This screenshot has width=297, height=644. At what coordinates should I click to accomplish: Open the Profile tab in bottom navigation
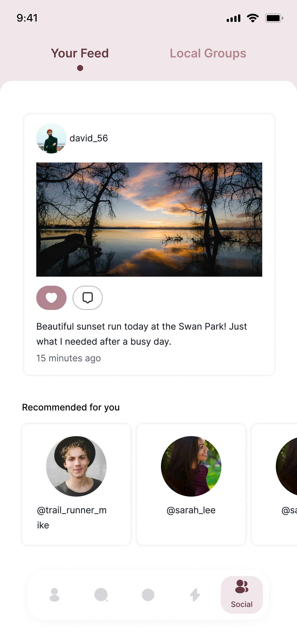coord(55,595)
